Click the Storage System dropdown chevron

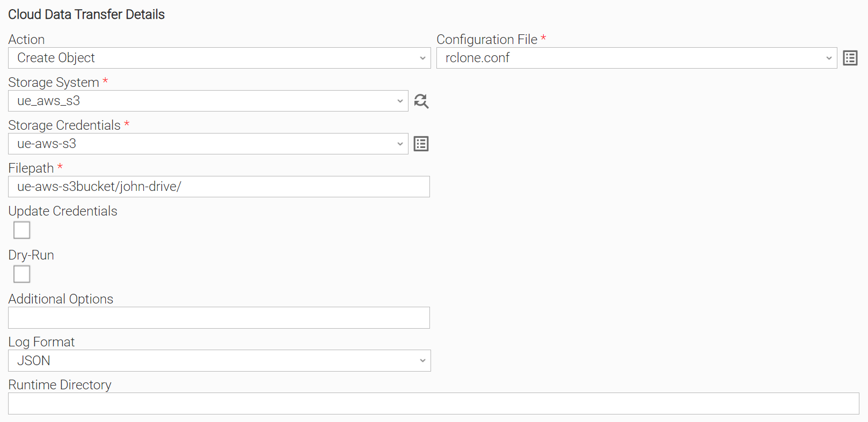[x=400, y=101]
